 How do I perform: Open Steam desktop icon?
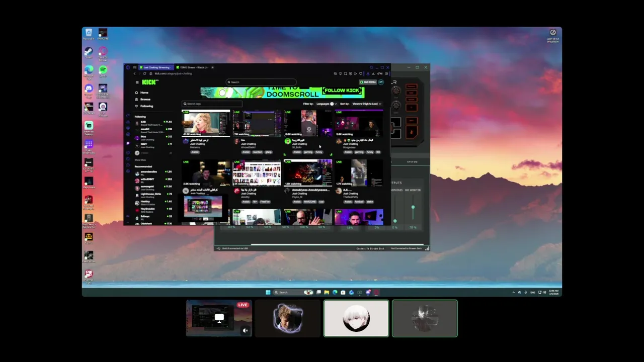pos(89,53)
